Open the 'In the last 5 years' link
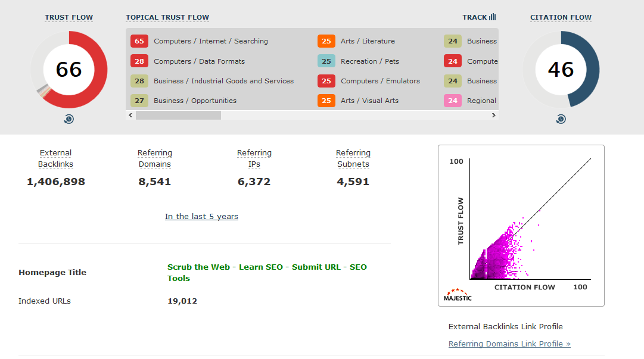644x359 pixels. (x=202, y=216)
